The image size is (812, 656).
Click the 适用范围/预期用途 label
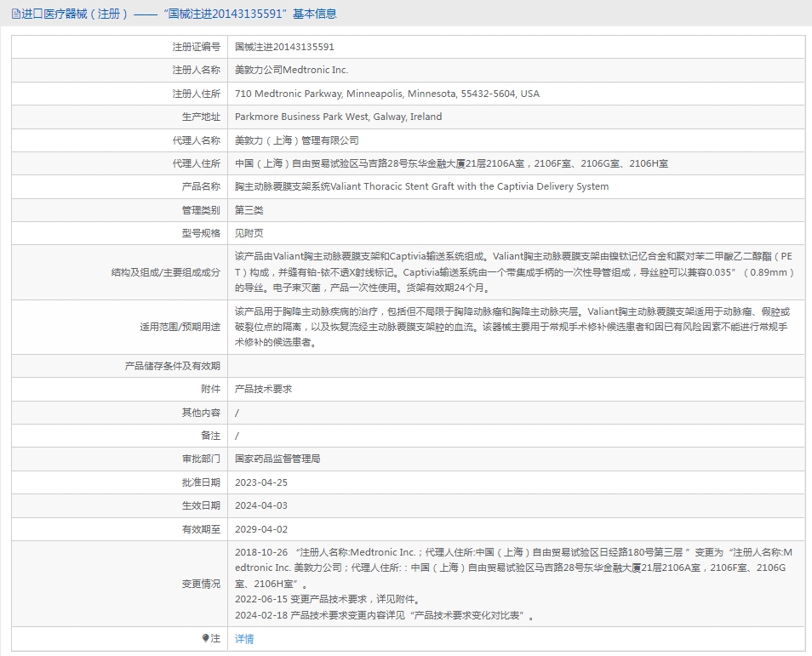click(180, 328)
